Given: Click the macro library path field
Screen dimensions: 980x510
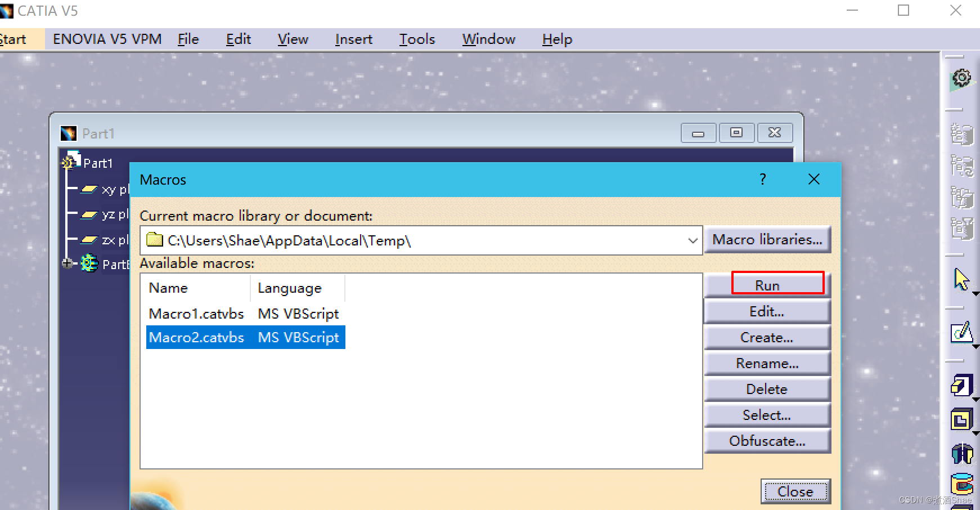Looking at the screenshot, I should point(421,240).
